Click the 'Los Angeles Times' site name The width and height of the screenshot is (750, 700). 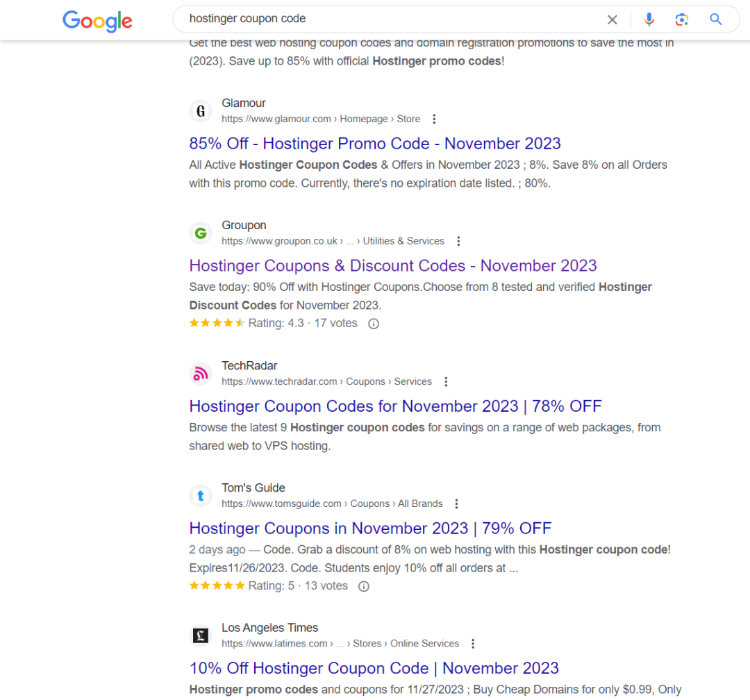click(x=269, y=628)
